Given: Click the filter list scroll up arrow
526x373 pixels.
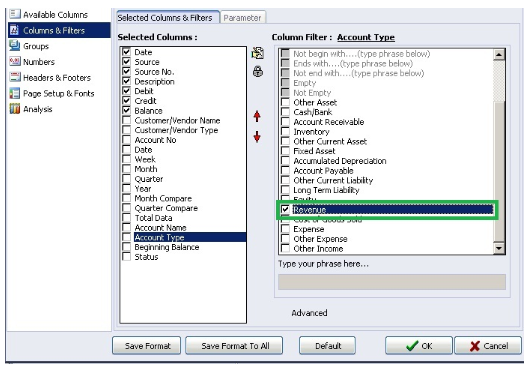Looking at the screenshot, I should pyautogui.click(x=499, y=55).
